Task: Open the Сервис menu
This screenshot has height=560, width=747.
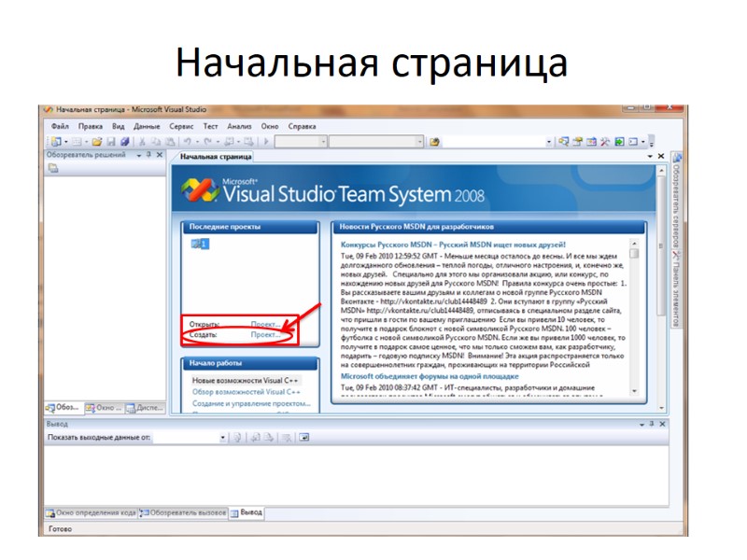Action: point(181,126)
